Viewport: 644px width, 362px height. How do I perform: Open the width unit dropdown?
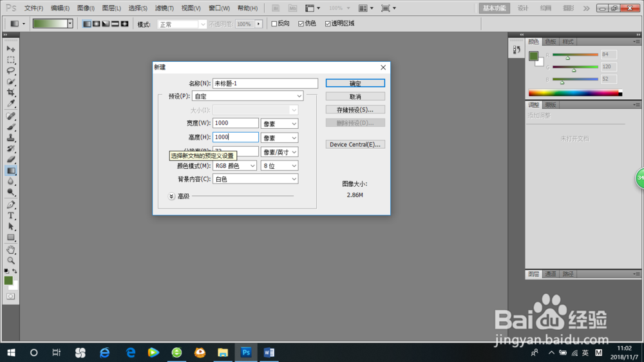click(x=279, y=124)
